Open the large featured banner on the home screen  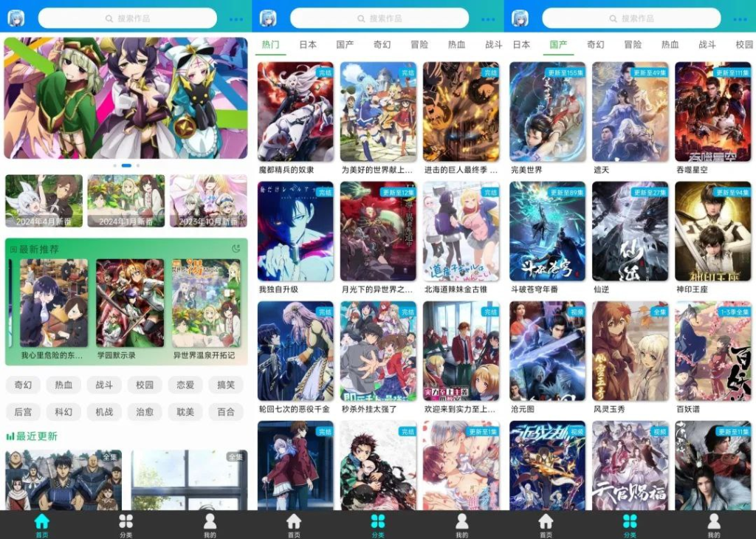[126, 98]
